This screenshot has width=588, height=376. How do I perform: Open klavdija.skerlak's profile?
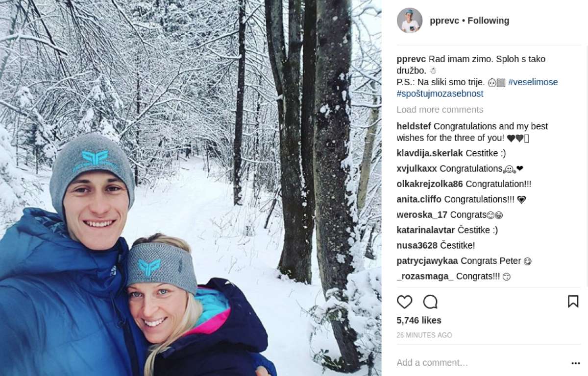429,153
